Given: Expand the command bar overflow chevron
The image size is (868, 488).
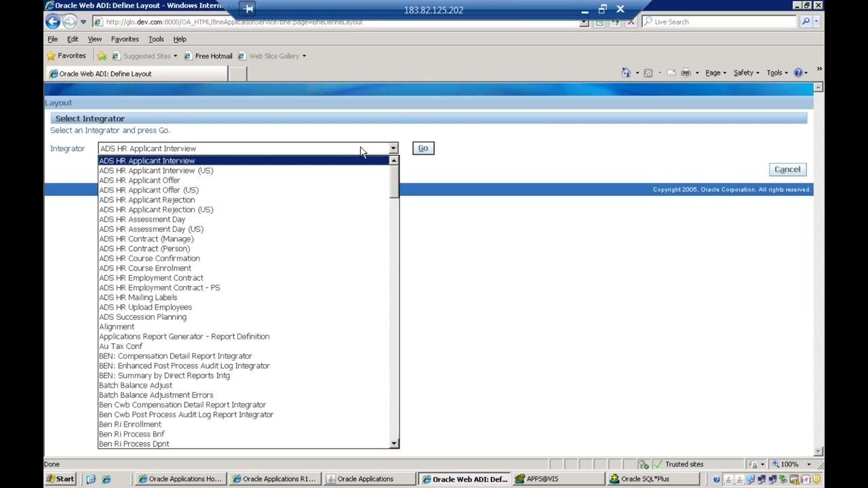Looking at the screenshot, I should tap(819, 69).
